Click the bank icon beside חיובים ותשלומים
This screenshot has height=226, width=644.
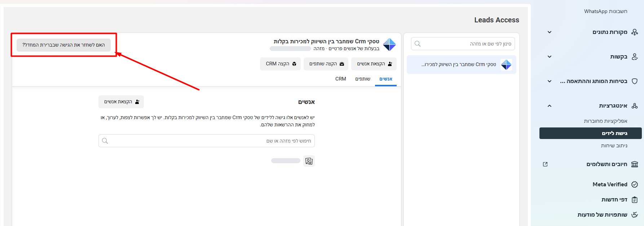(x=635, y=164)
